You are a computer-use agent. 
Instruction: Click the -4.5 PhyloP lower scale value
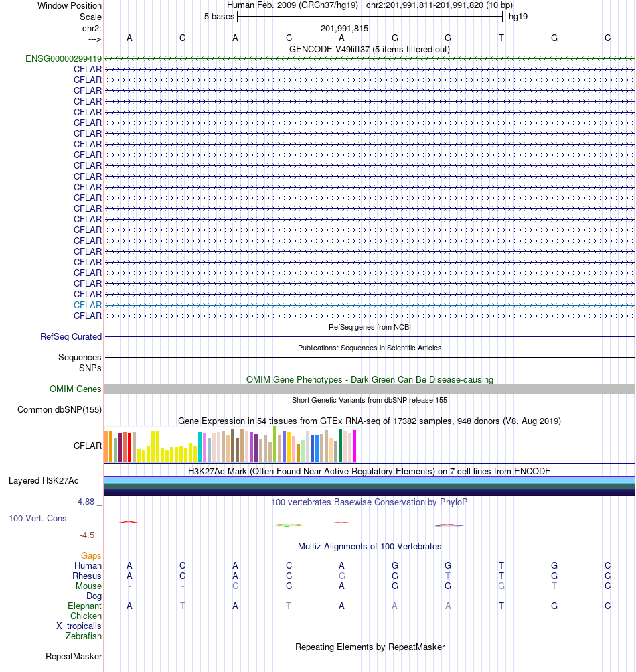point(87,535)
